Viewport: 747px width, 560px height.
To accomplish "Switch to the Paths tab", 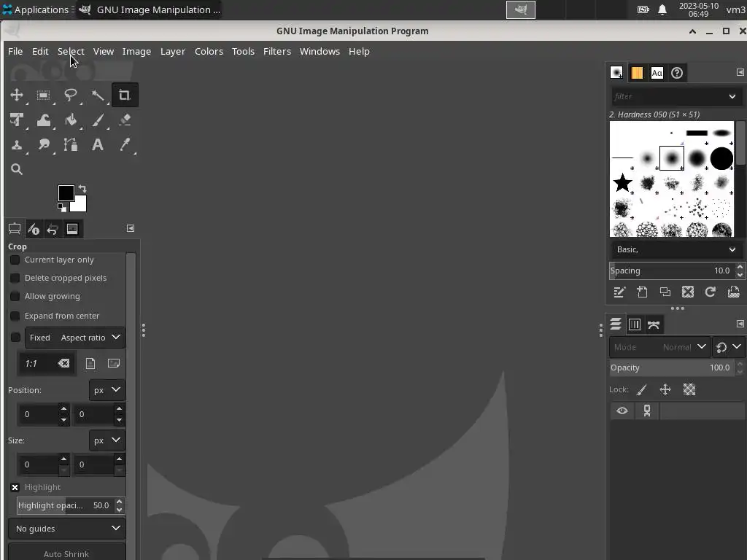I will click(654, 324).
